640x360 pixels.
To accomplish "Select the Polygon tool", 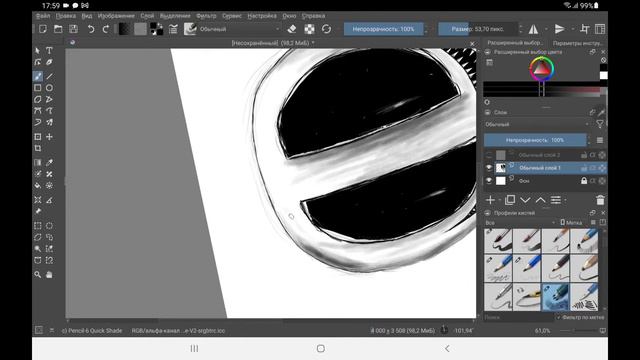I will point(38,99).
